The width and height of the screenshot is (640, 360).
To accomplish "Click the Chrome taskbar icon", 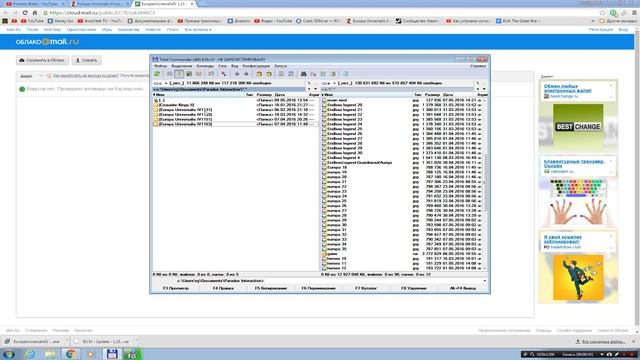I will pos(70,354).
